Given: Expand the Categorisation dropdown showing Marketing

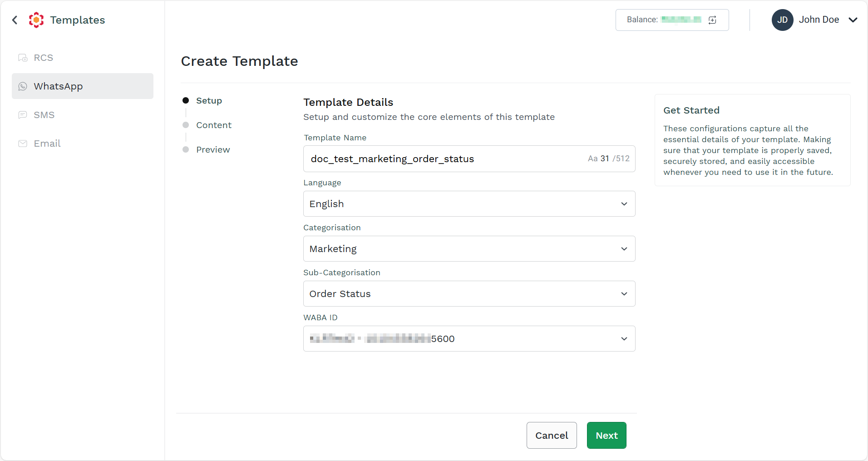Looking at the screenshot, I should (x=469, y=249).
